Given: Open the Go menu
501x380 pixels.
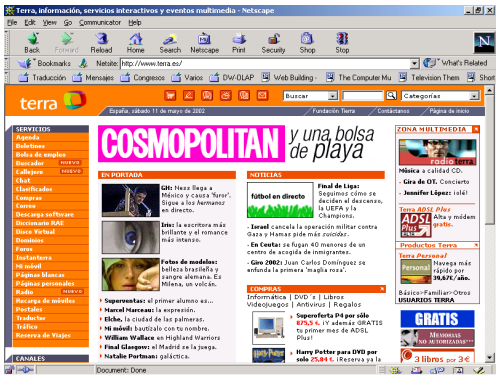Looking at the screenshot, I should coord(68,23).
